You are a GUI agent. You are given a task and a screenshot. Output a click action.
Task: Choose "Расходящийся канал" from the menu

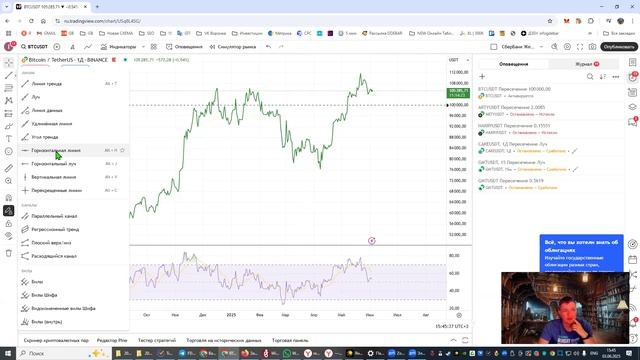point(73,256)
